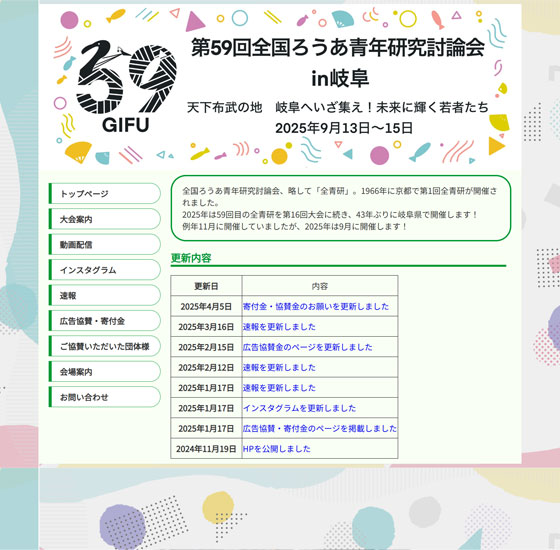Click the date cell 2024年11月19日
This screenshot has height=550, width=560.
point(206,449)
